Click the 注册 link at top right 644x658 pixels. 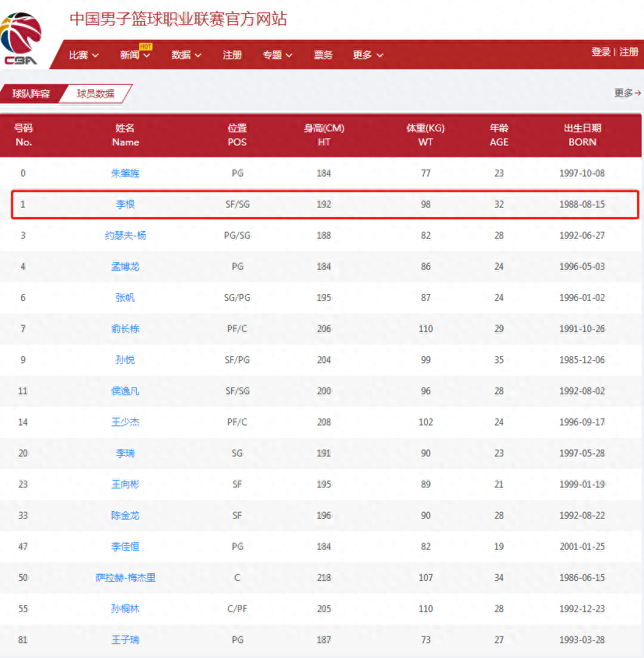coord(628,52)
